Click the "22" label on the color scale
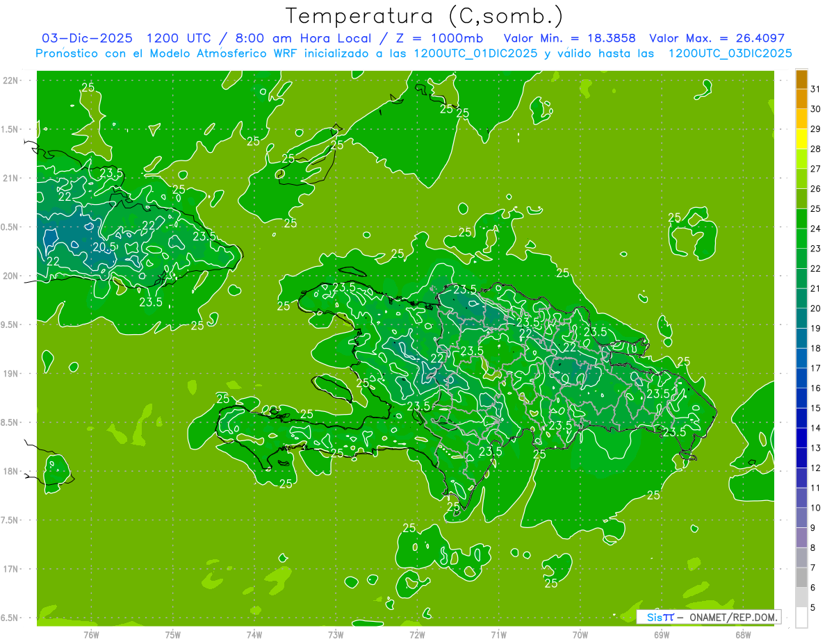This screenshot has width=834, height=644. pos(815,269)
